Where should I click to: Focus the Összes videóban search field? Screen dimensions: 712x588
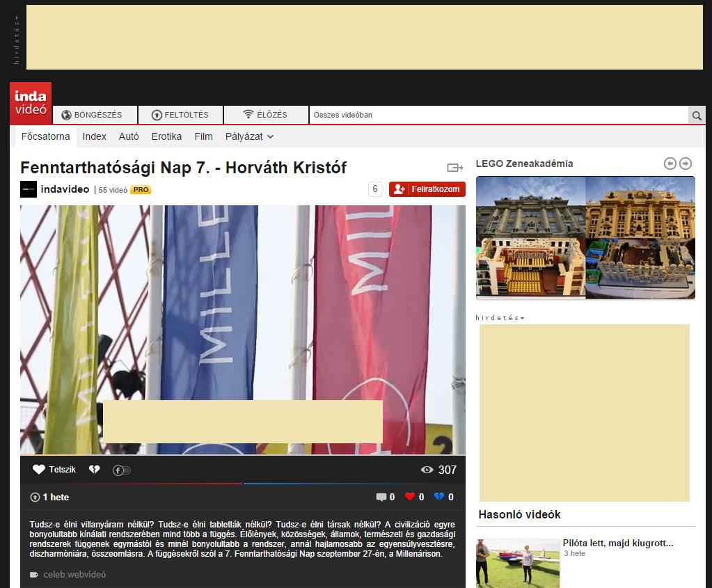[498, 115]
